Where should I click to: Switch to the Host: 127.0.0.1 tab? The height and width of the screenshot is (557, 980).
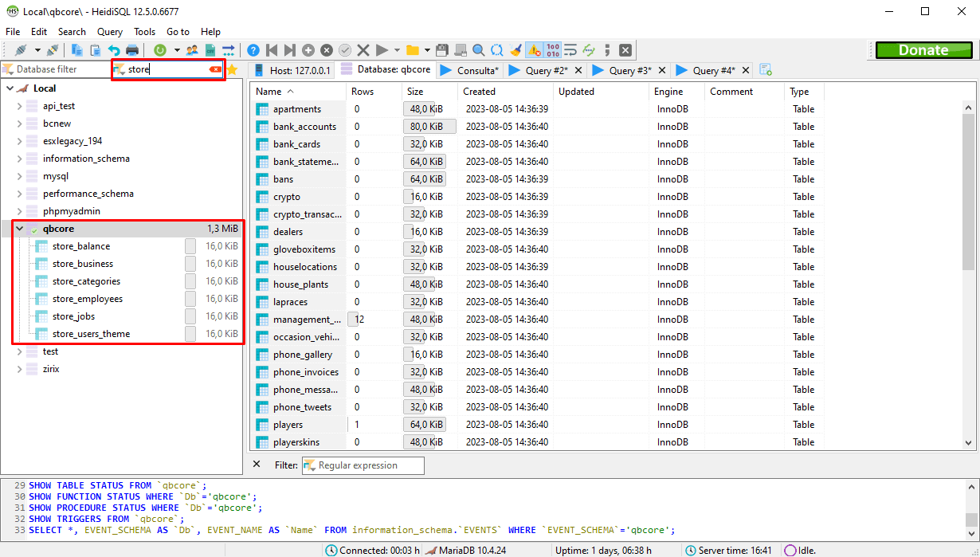pyautogui.click(x=291, y=70)
